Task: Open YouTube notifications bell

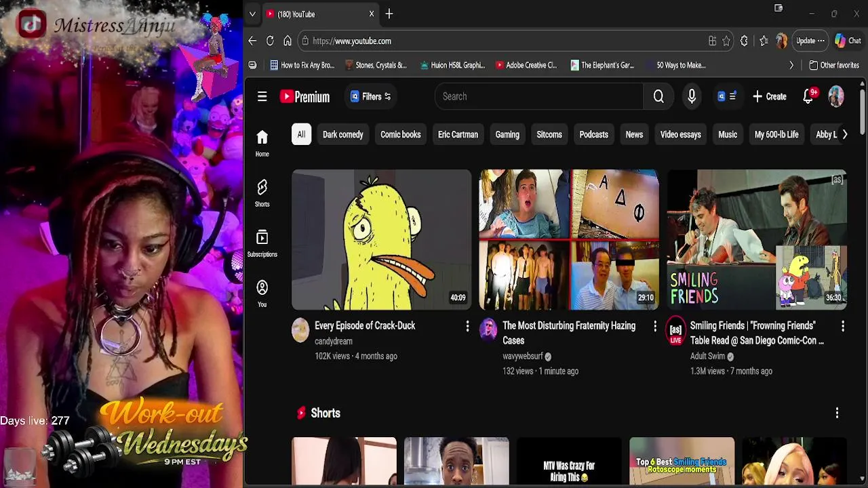Action: coord(808,96)
